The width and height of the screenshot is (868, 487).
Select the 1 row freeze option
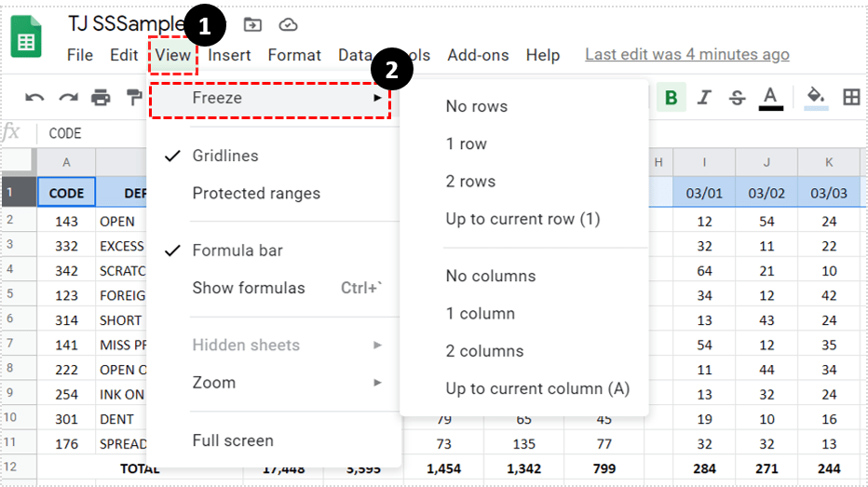click(x=467, y=143)
